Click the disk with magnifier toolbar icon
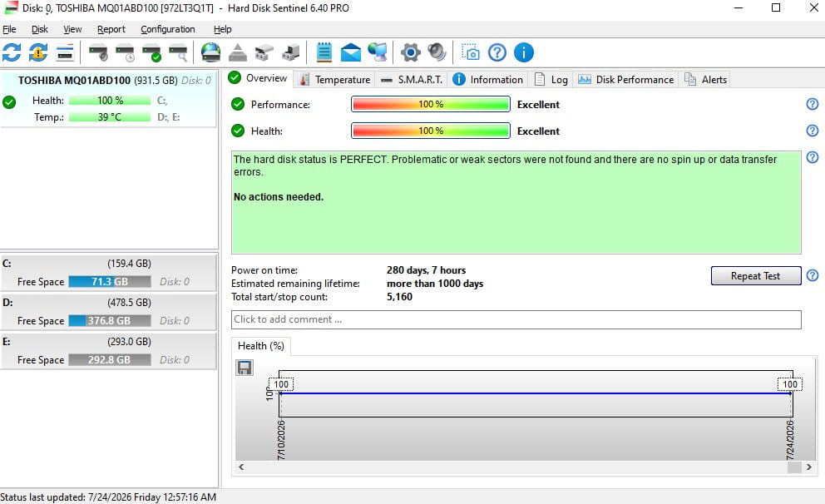 coord(178,52)
